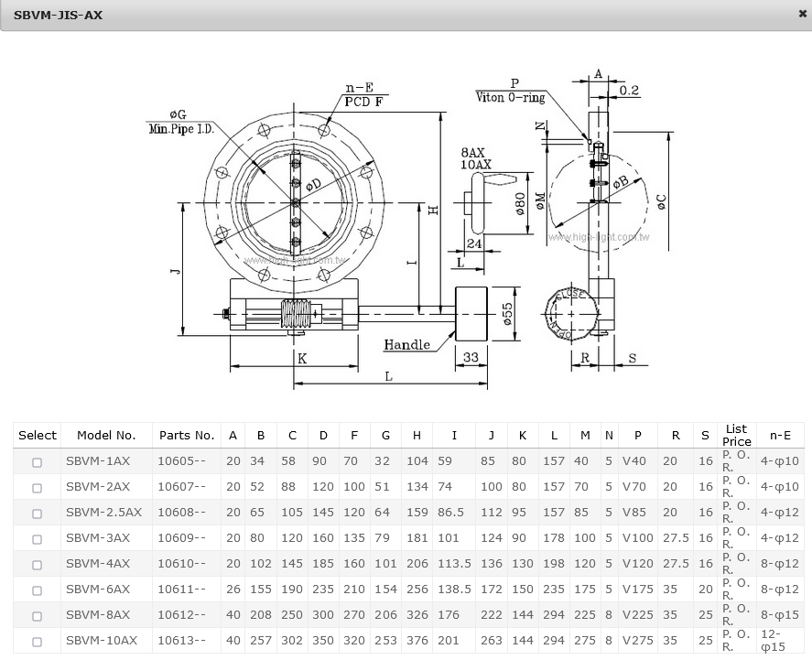Screen dimensions: 812x660
Task: Click model name SBVM-2.5AX
Action: point(103,512)
